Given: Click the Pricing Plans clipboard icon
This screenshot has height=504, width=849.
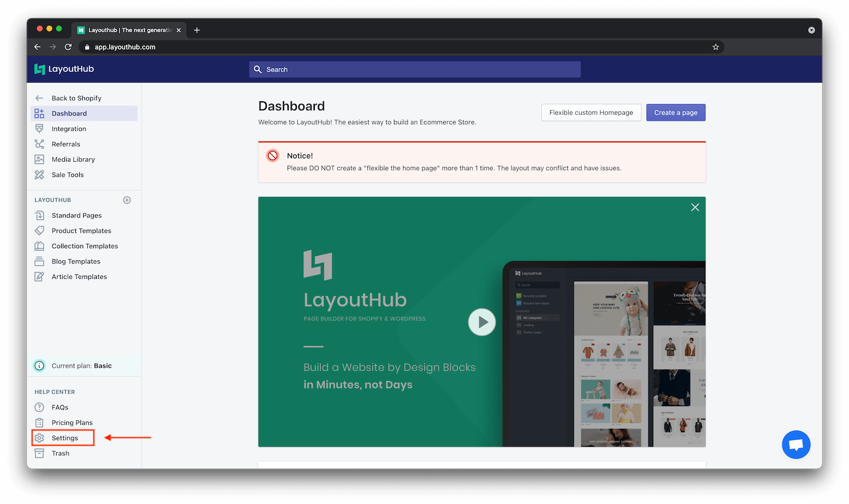Looking at the screenshot, I should [x=39, y=422].
